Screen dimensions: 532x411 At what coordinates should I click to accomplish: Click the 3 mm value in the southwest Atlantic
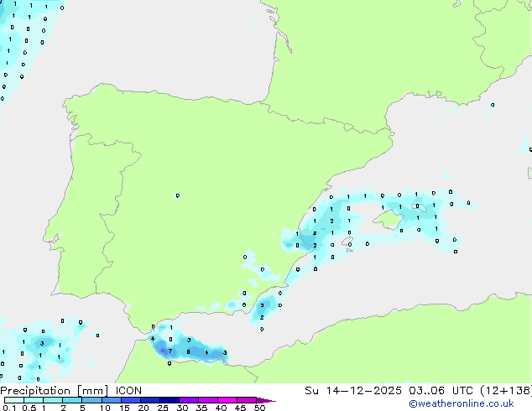(x=42, y=343)
